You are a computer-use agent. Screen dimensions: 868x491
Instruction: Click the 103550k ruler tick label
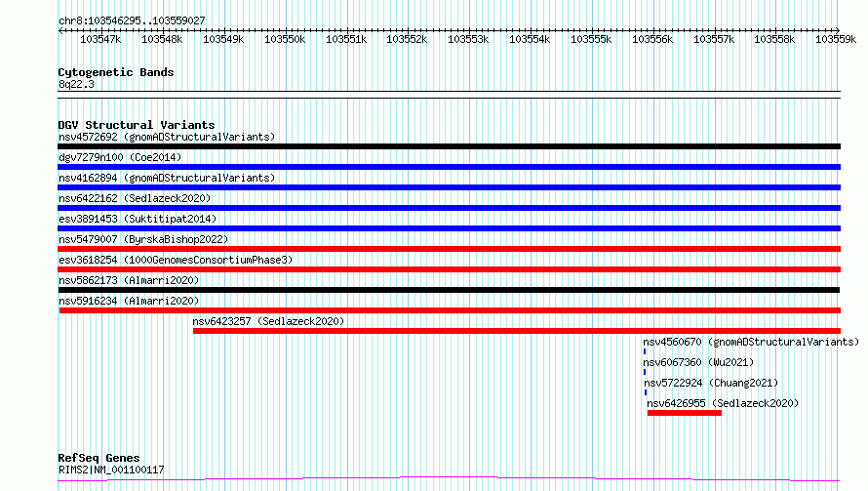tap(285, 39)
